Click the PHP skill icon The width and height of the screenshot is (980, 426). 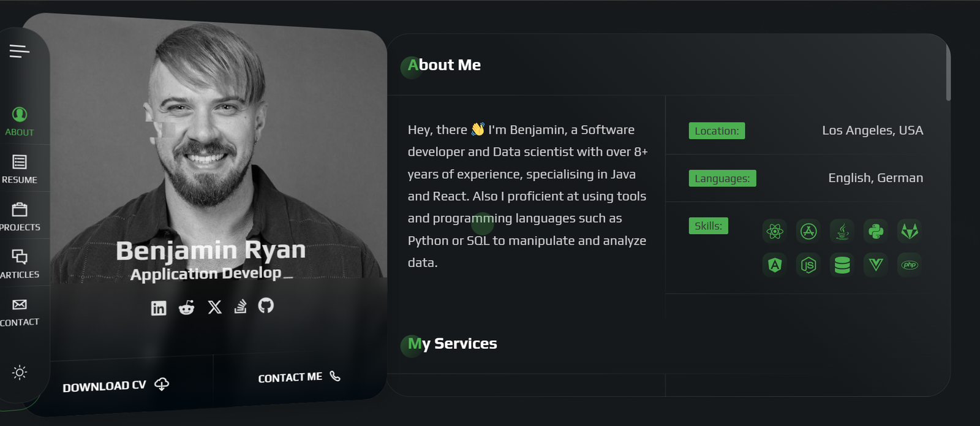pyautogui.click(x=910, y=265)
